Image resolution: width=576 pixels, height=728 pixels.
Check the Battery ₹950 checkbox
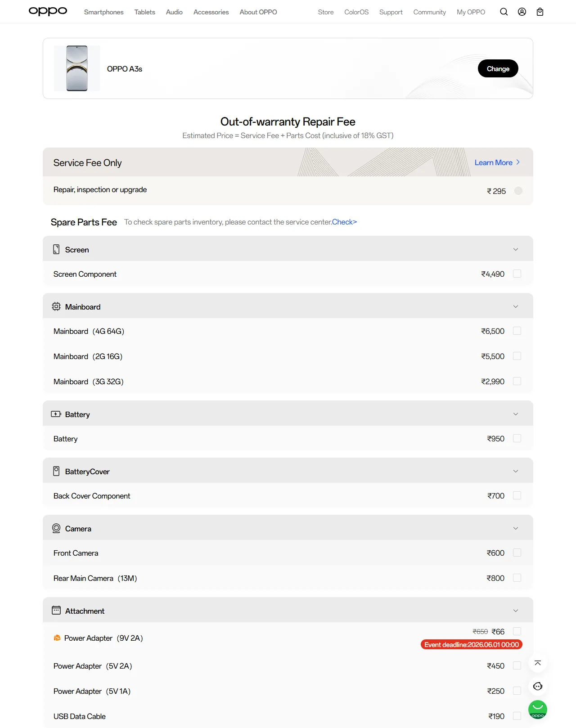(x=517, y=438)
